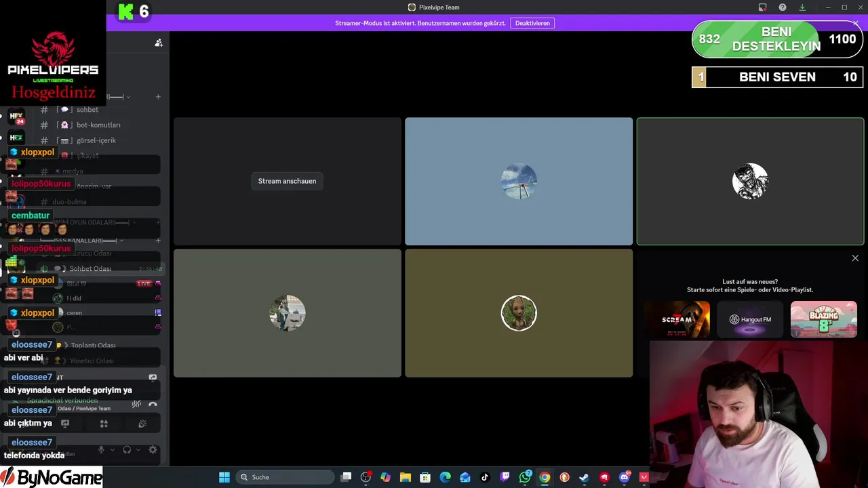Viewport: 868px width, 488px height.
Task: Click the LIVE badge next to Bilal 19
Action: point(144,283)
